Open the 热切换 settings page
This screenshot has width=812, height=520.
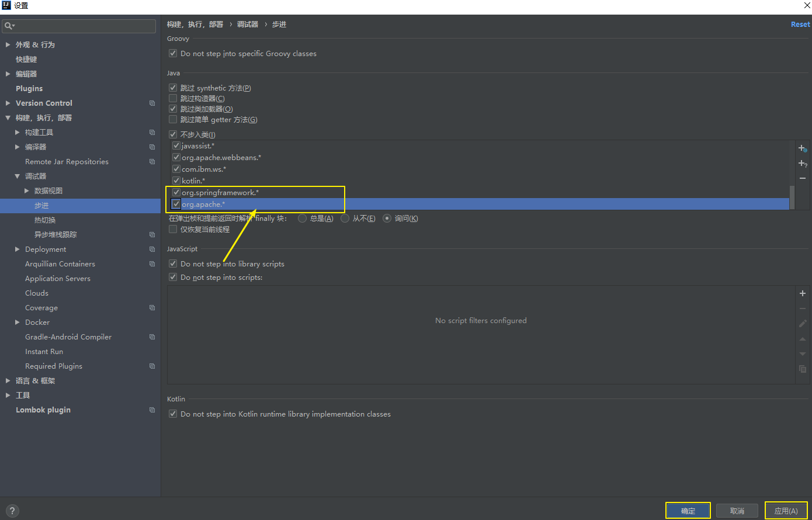[45, 220]
